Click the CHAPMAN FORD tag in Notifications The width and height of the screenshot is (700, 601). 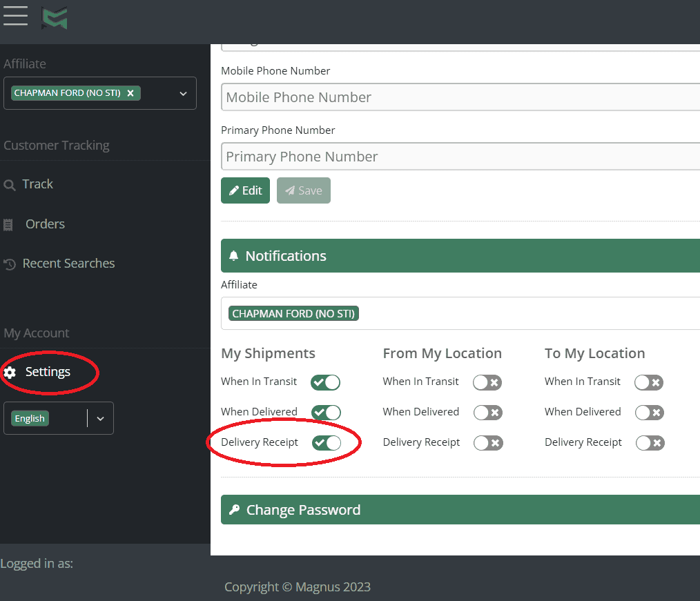click(x=293, y=314)
